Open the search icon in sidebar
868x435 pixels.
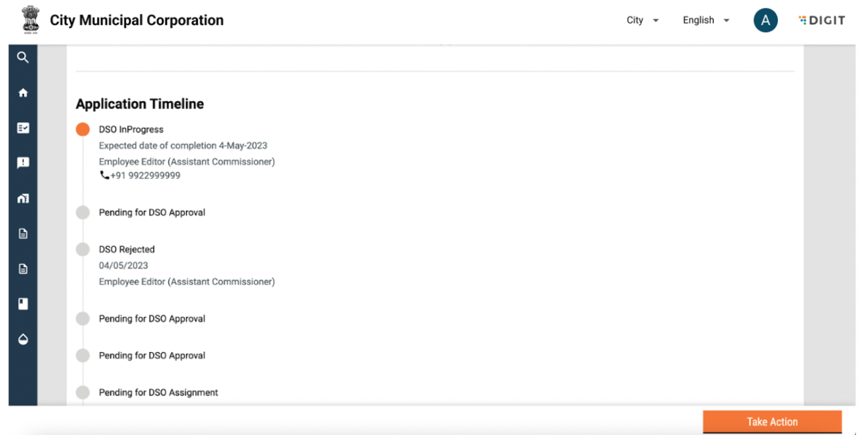click(x=23, y=57)
